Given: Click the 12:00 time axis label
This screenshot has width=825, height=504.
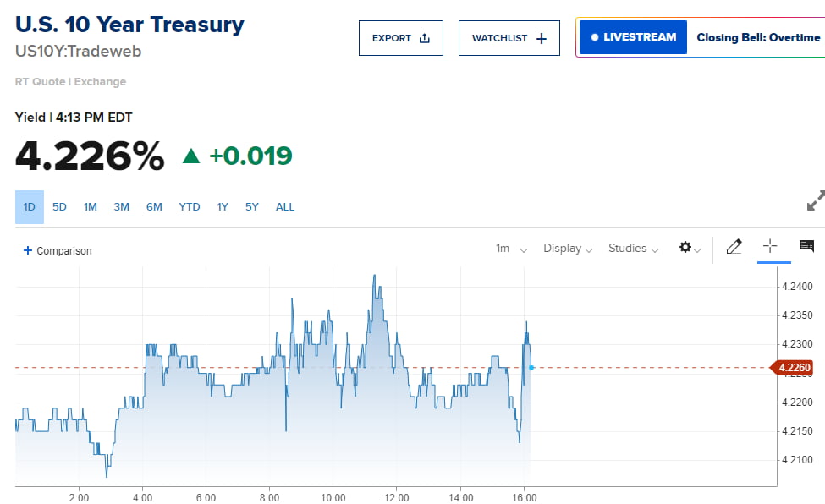Looking at the screenshot, I should coord(397,497).
